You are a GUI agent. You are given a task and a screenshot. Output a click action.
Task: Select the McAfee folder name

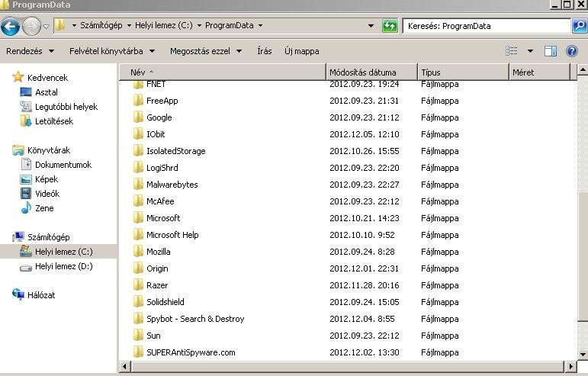point(160,201)
